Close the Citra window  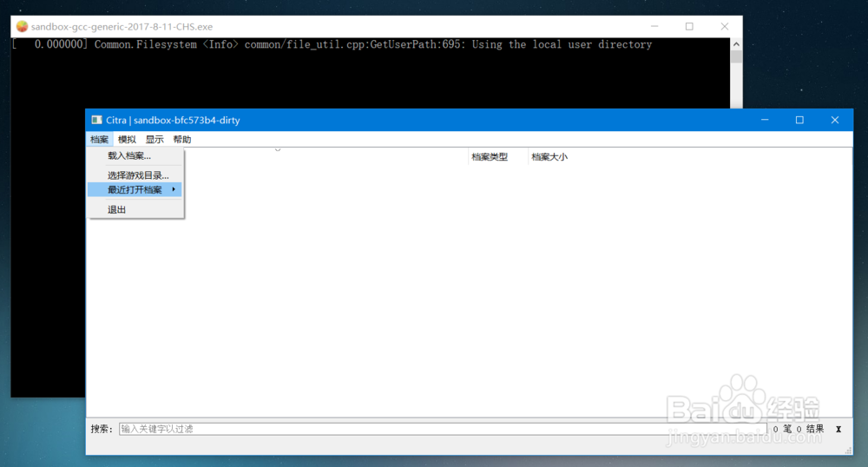pyautogui.click(x=835, y=120)
